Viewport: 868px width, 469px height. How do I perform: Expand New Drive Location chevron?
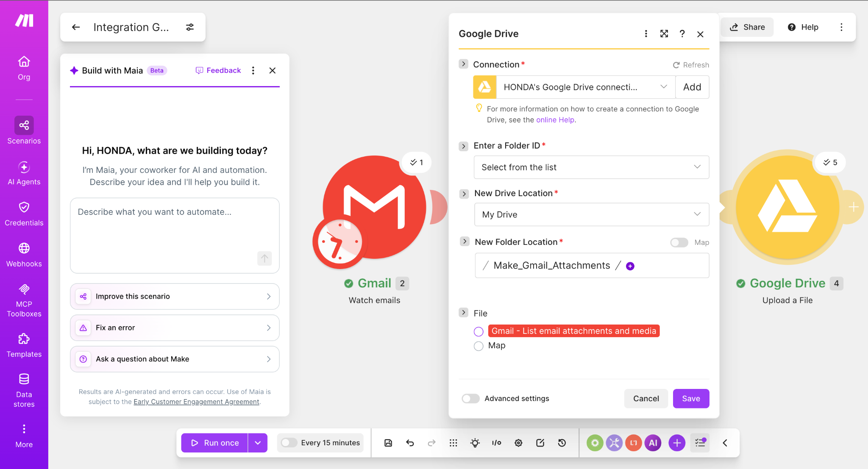coord(464,194)
